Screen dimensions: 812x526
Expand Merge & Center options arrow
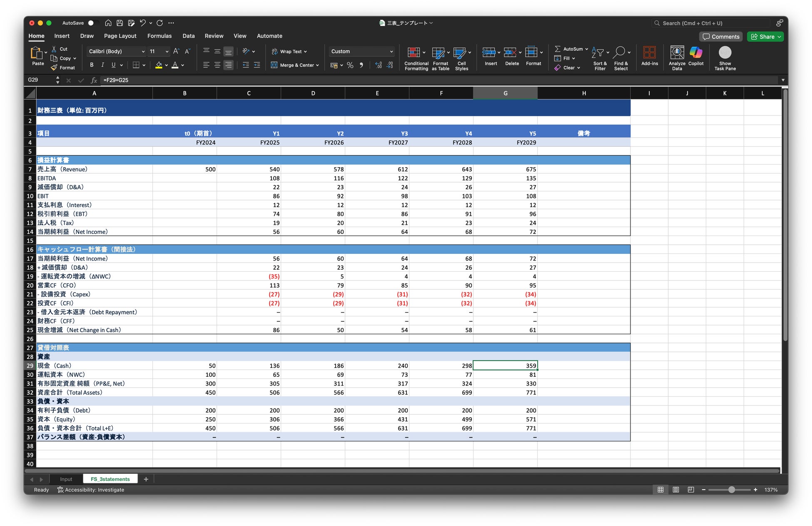317,65
